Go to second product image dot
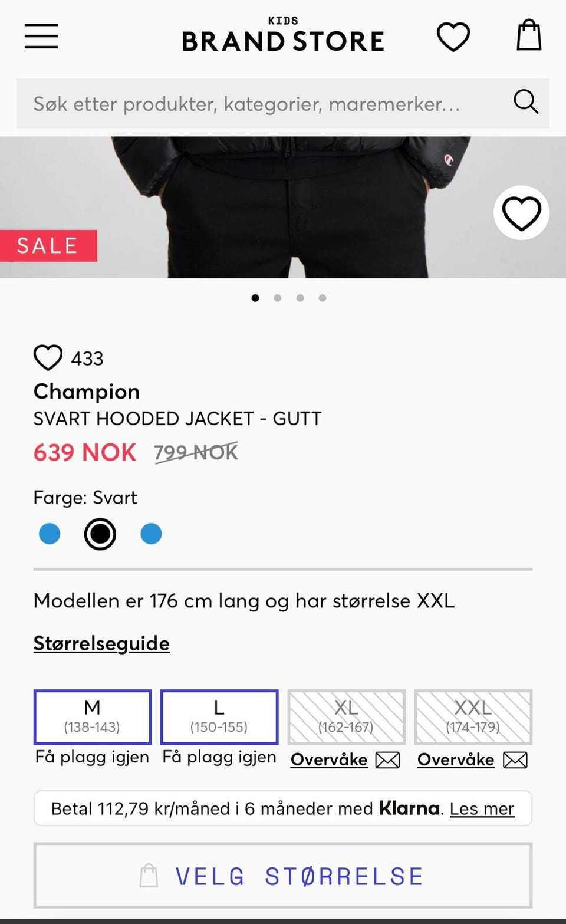 point(277,298)
